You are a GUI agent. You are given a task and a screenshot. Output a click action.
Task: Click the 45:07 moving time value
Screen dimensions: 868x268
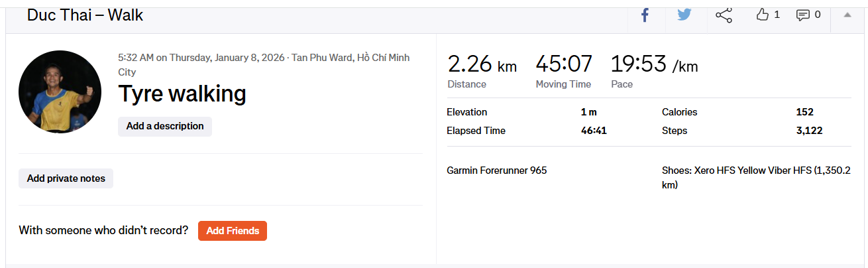point(564,64)
